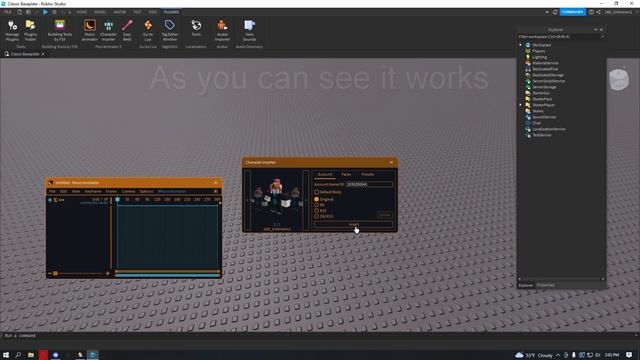Select Teams in Explorer

(x=538, y=111)
